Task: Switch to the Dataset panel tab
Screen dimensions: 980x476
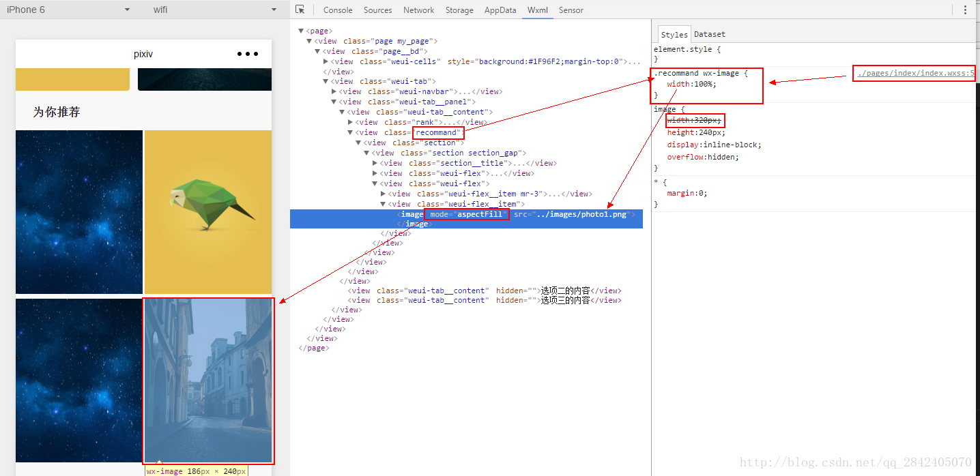Action: pyautogui.click(x=710, y=34)
